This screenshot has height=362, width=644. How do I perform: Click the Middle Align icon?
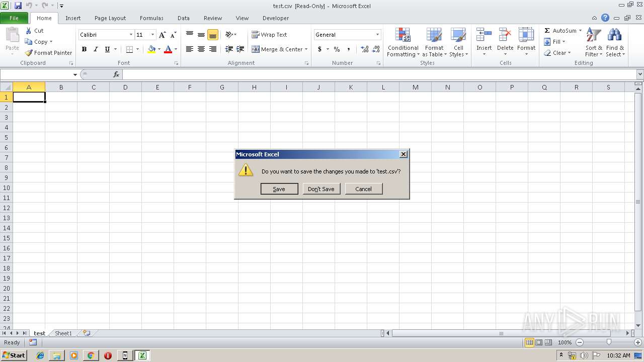201,35
